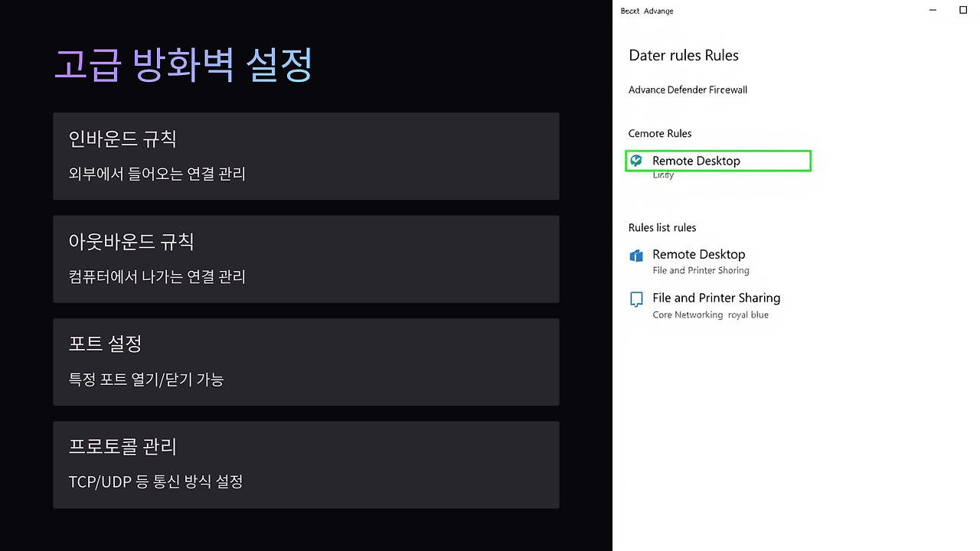This screenshot has width=980, height=551.
Task: Select Remote Desktop under Rules list rules
Action: 698,254
